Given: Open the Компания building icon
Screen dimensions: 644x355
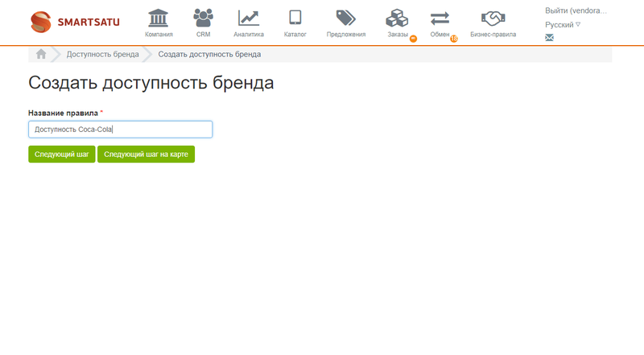Looking at the screenshot, I should pyautogui.click(x=159, y=18).
